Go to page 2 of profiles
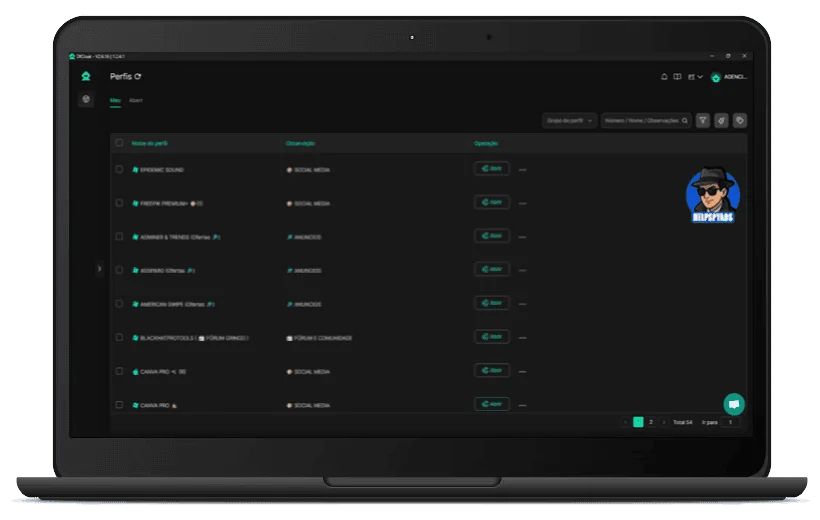Screen dimensions: 820x520 click(651, 422)
